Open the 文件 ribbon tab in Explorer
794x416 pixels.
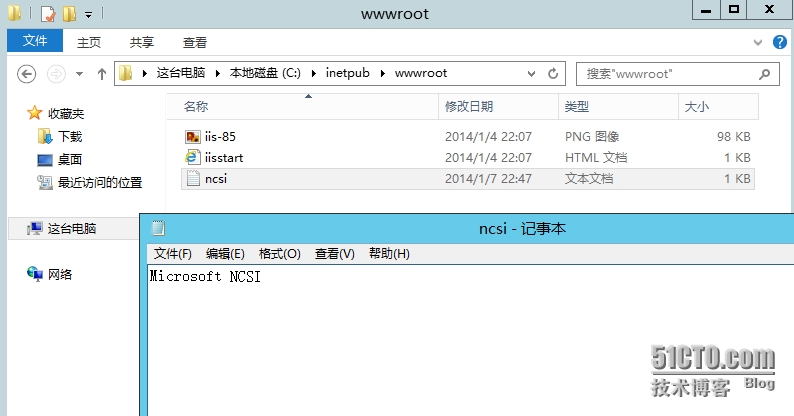tap(35, 40)
